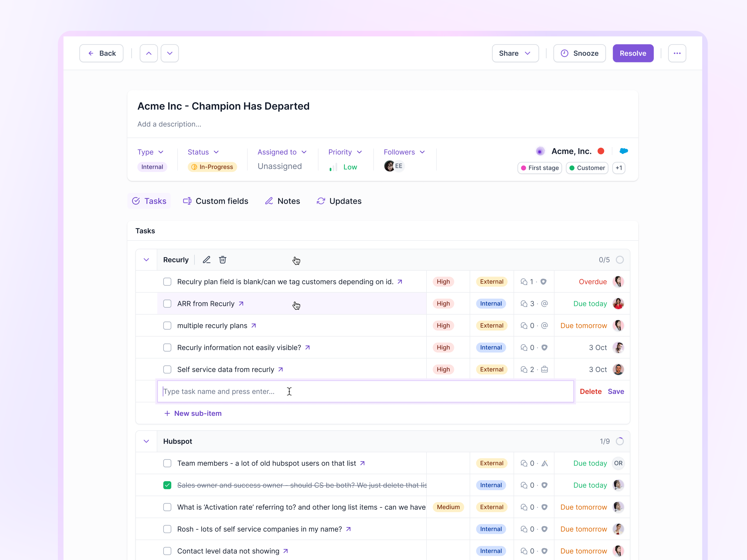Edit the Recurly group name via pencil icon
Screen dimensions: 747x560
(x=206, y=259)
